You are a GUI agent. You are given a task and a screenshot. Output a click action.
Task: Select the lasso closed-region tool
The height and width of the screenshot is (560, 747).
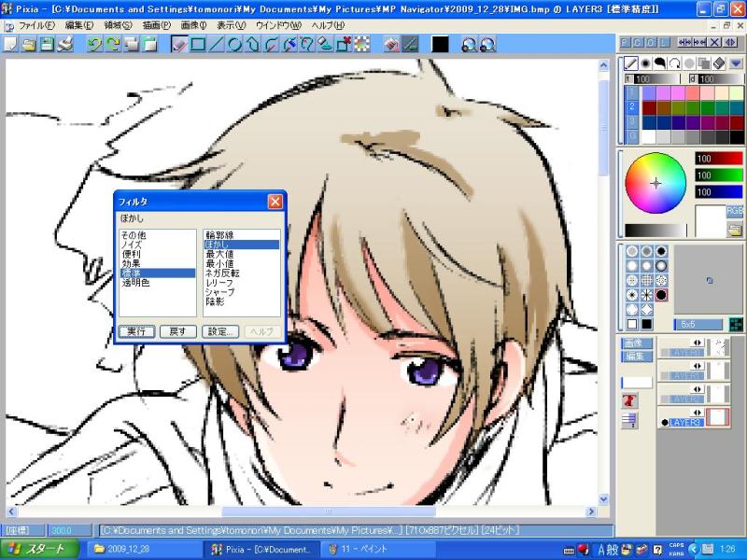(x=307, y=45)
